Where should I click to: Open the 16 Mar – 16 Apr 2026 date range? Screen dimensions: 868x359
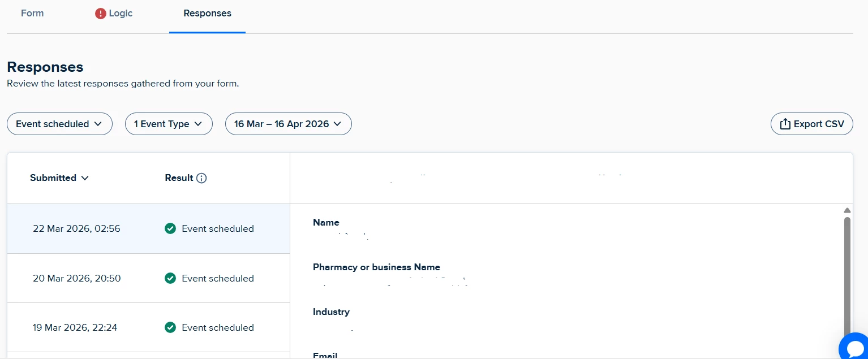289,124
